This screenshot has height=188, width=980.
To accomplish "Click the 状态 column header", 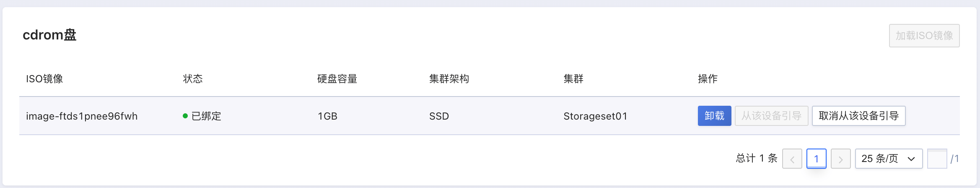I will (193, 79).
